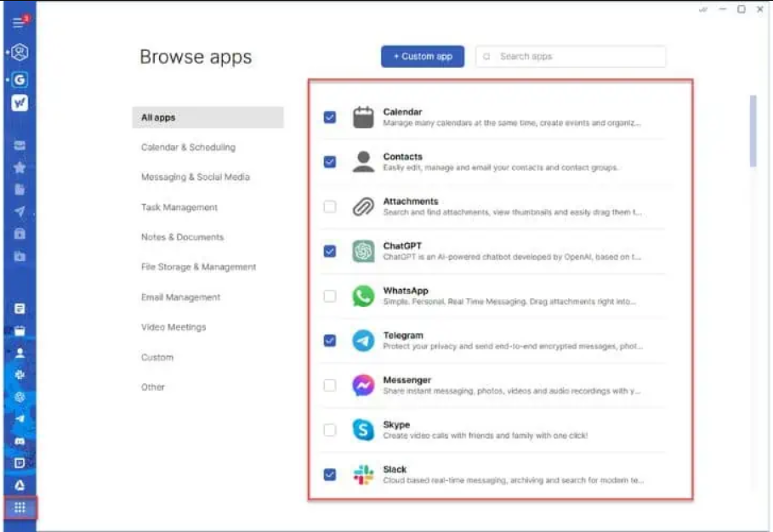This screenshot has height=532, width=773.
Task: Click the WhatsApp description text
Action: [x=509, y=302]
